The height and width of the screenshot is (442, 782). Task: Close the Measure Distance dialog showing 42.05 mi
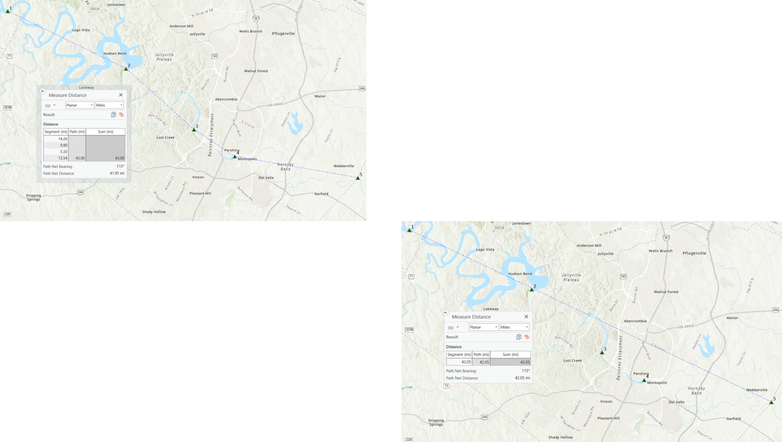pyautogui.click(x=526, y=317)
